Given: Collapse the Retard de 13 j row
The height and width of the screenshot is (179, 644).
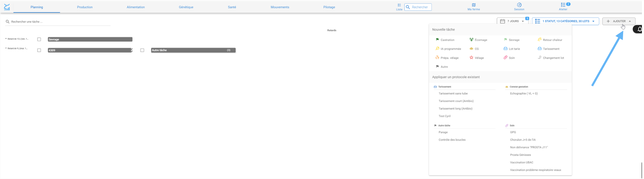Looking at the screenshot, I should tap(6, 39).
